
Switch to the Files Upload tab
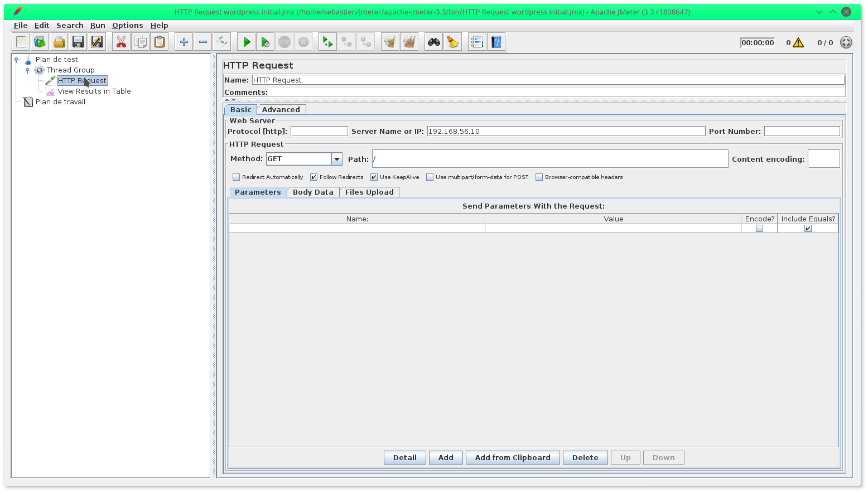[x=369, y=192]
